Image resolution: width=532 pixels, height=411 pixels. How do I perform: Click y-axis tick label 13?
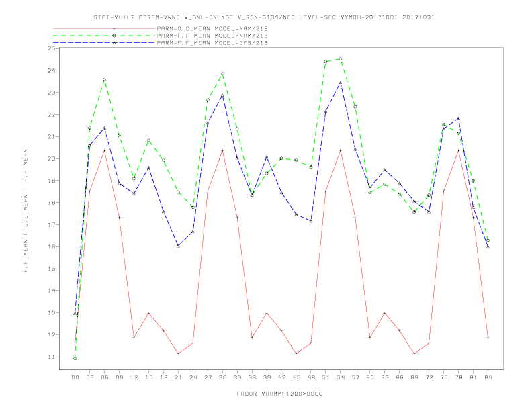(51, 313)
